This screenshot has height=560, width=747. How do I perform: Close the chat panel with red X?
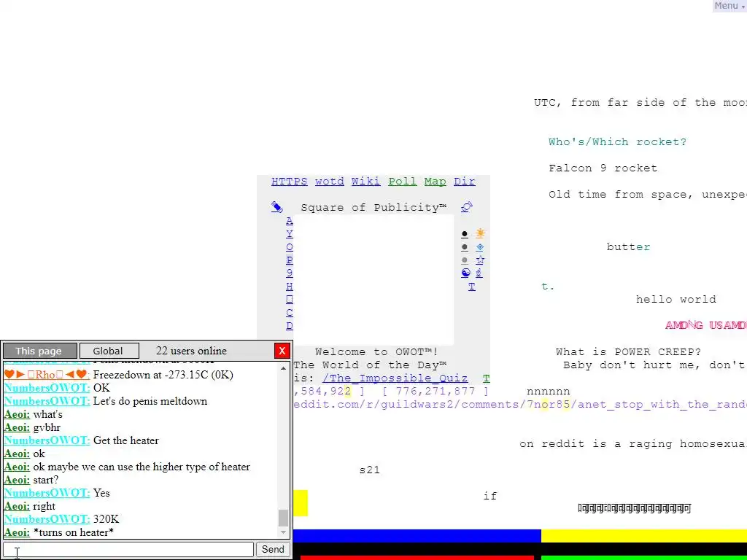282,351
